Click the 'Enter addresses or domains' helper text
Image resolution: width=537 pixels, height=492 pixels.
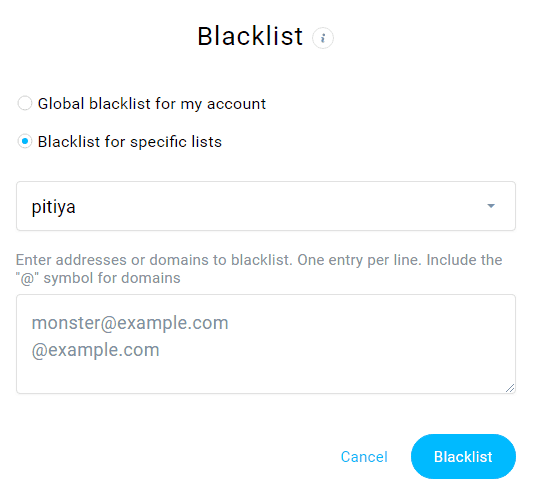(x=259, y=260)
